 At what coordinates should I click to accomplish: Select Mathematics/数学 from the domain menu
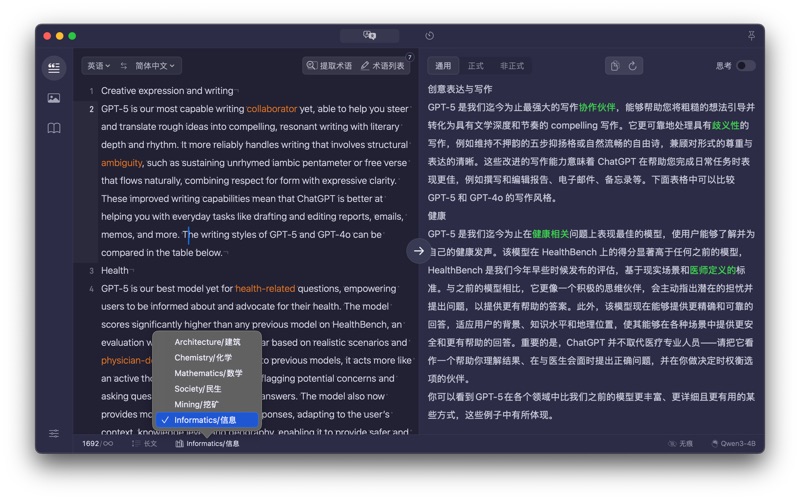click(208, 373)
